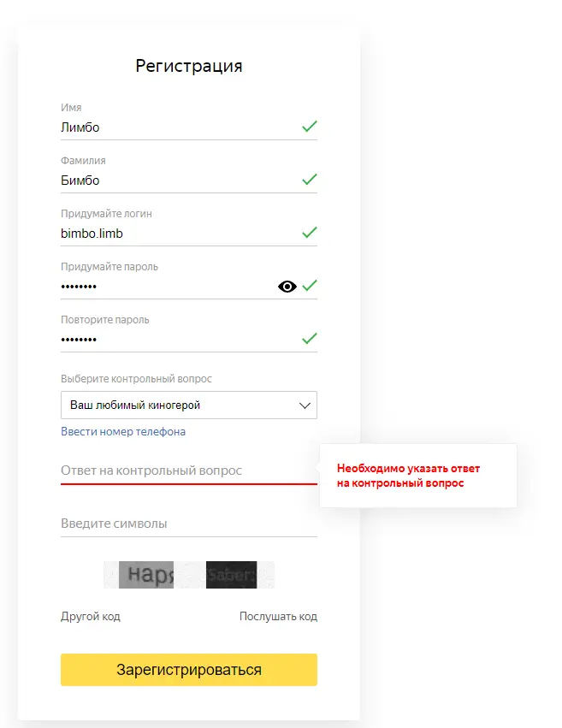
Task: Expand the security question dropdown arrow
Action: pyautogui.click(x=305, y=405)
